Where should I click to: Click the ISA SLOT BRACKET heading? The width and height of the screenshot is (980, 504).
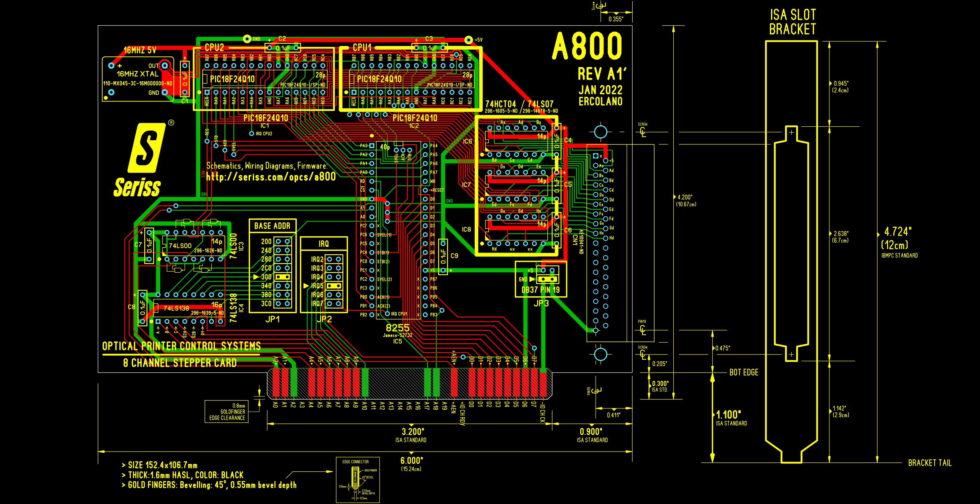pos(793,22)
